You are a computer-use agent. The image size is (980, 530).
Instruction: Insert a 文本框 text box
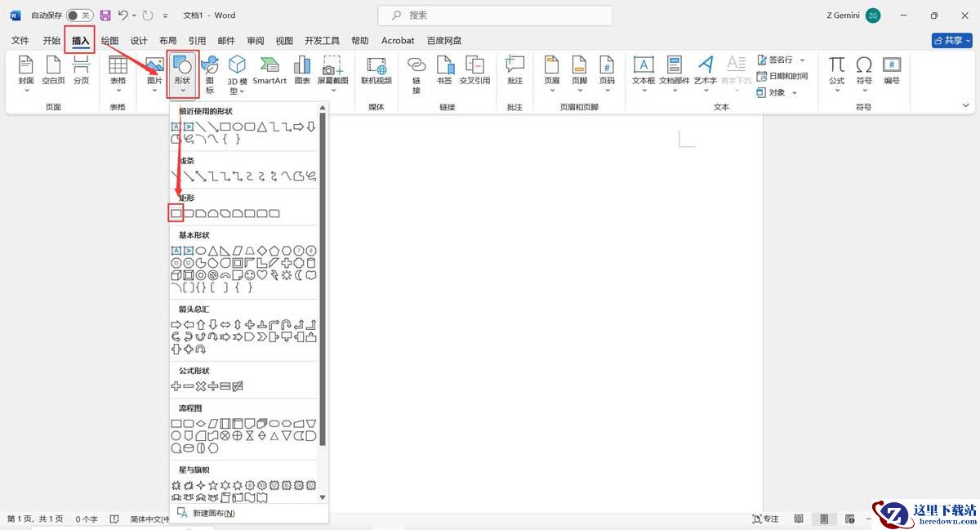tap(644, 74)
